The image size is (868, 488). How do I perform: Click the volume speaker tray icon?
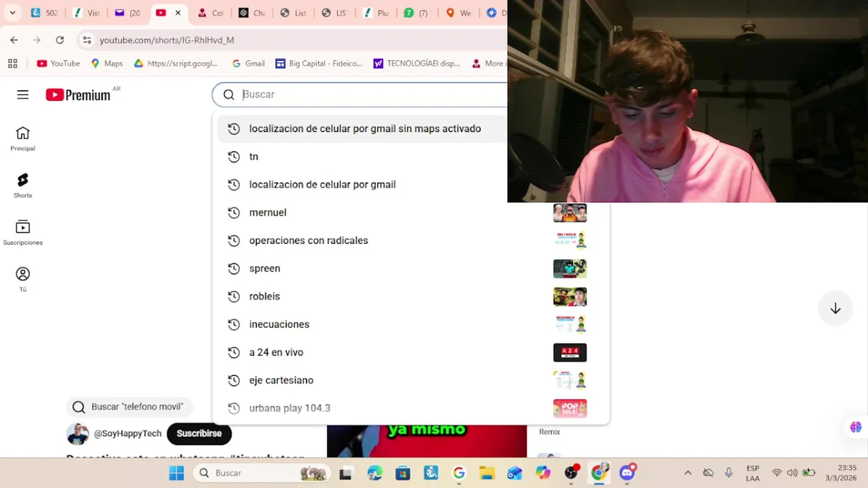click(792, 473)
